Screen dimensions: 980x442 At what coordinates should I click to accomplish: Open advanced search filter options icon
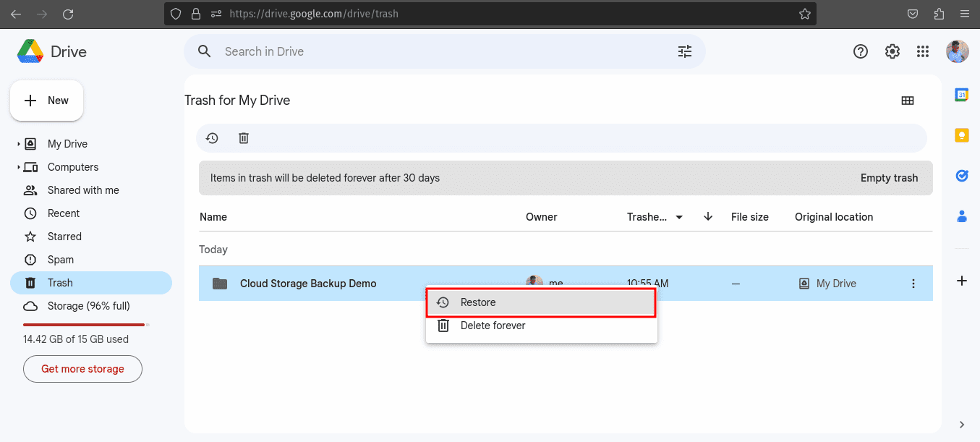click(685, 51)
